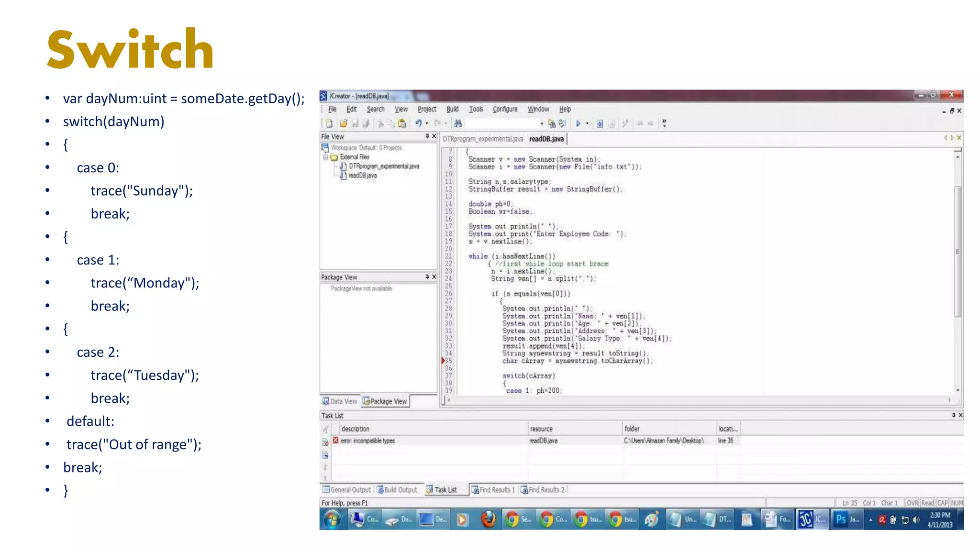
Task: Open Firefox from the Windows taskbar
Action: [488, 519]
